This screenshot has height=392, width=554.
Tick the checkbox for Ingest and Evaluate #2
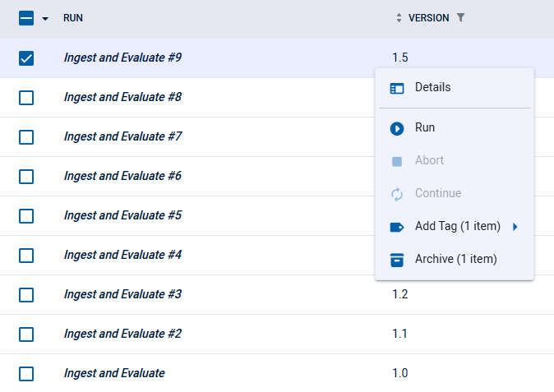pyautogui.click(x=26, y=334)
